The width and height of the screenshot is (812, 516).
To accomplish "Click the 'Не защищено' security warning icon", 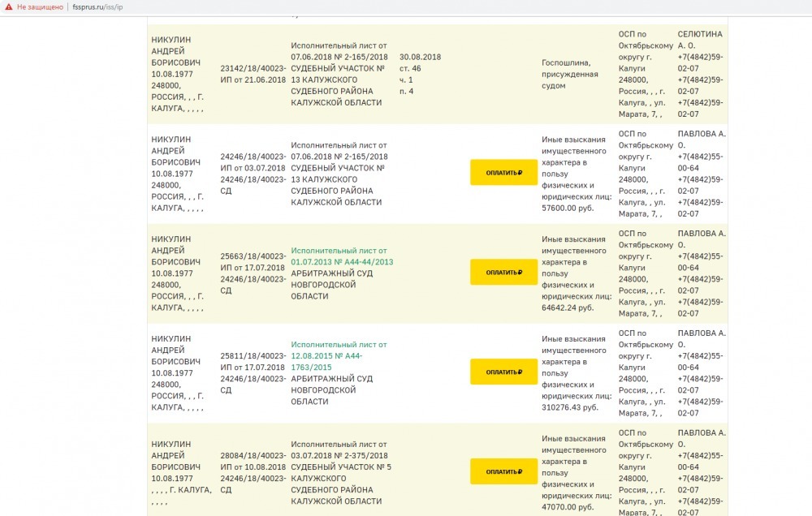I will pyautogui.click(x=9, y=7).
